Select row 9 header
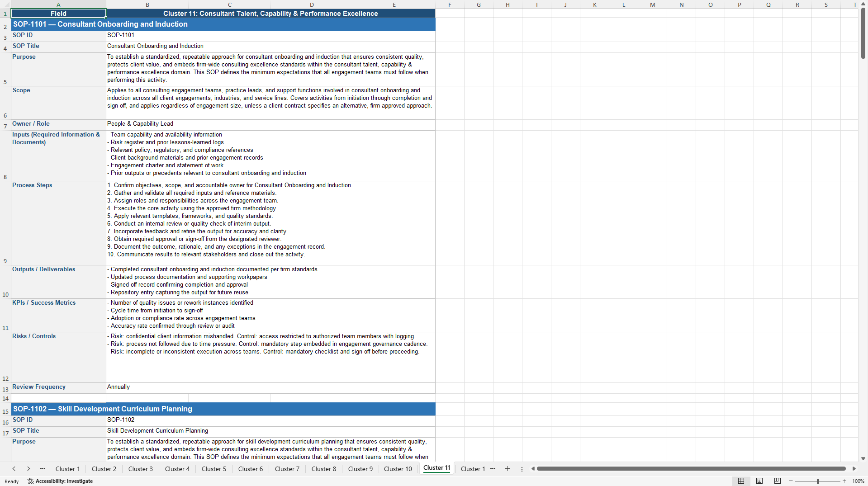 coord(5,223)
